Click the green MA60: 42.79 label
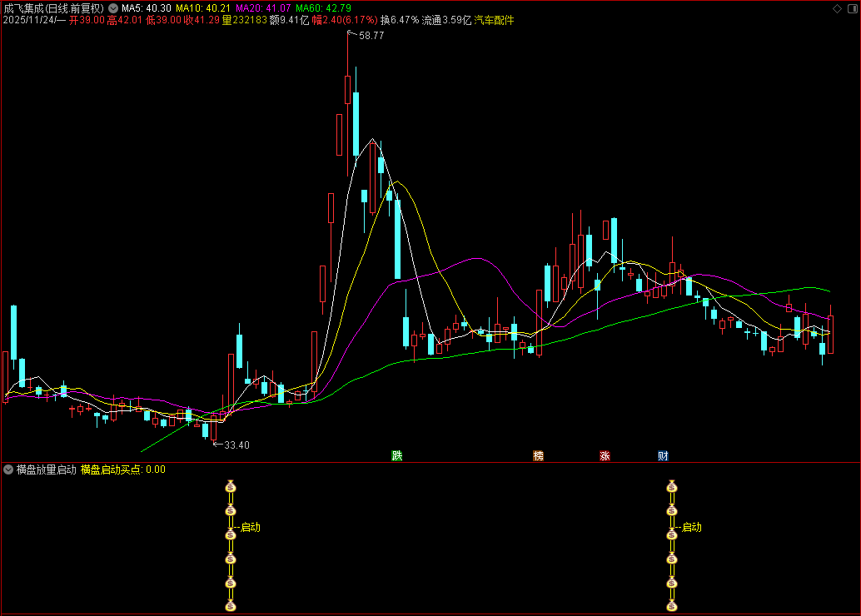861x616 pixels. (x=323, y=8)
